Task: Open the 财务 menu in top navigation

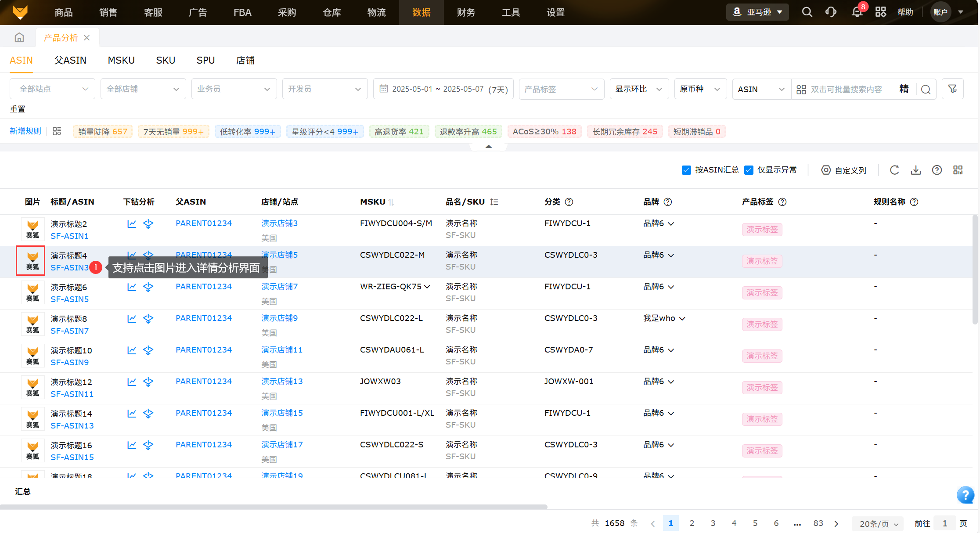Action: point(466,12)
